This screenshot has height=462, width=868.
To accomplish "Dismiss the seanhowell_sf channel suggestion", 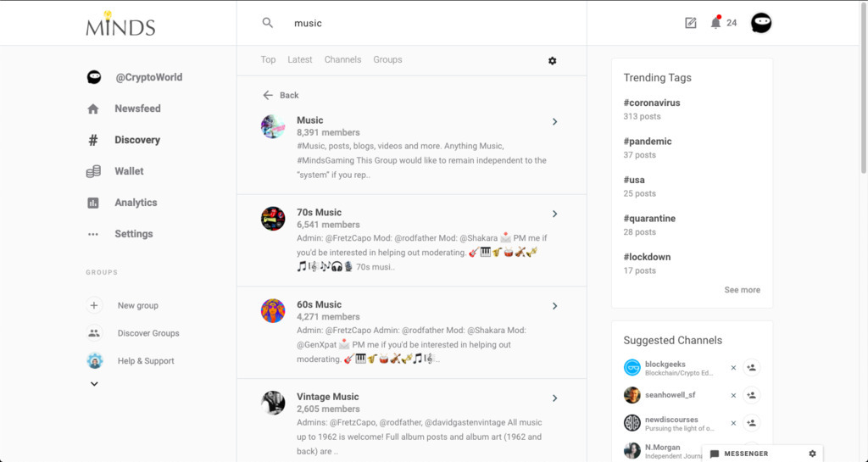I will click(733, 395).
